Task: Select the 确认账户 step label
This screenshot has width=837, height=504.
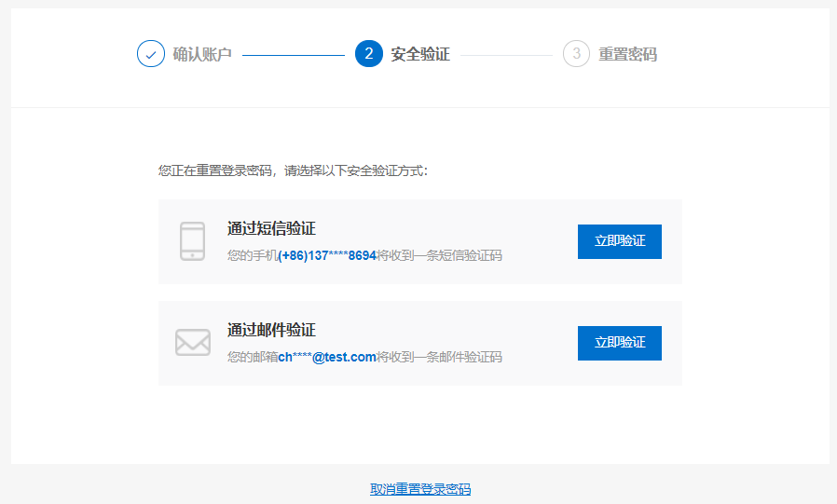Action: [x=202, y=54]
